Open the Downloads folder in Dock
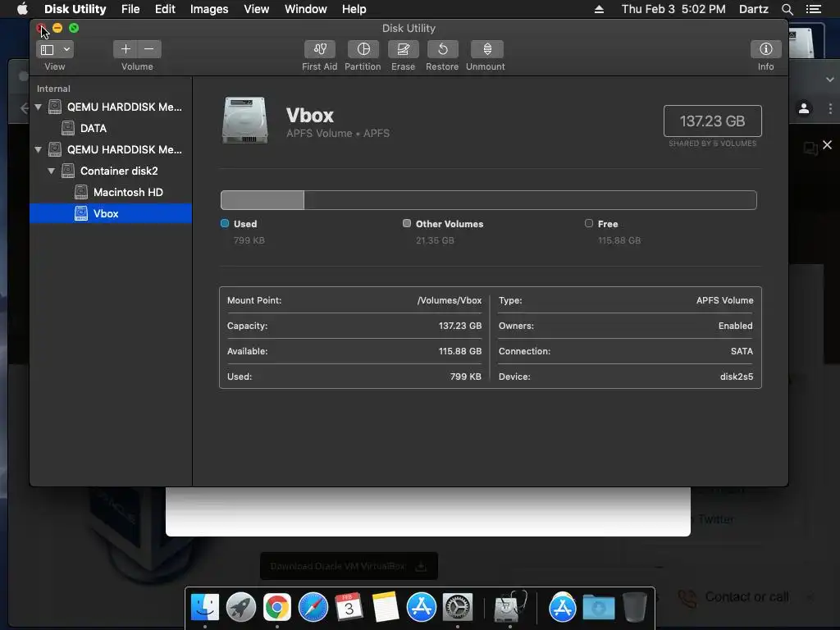This screenshot has width=840, height=630. point(598,608)
